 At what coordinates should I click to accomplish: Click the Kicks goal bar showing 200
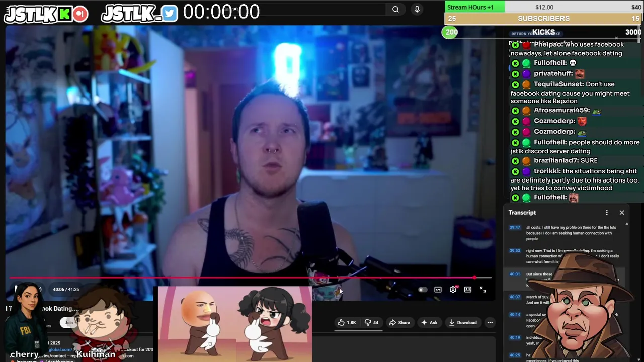point(542,32)
